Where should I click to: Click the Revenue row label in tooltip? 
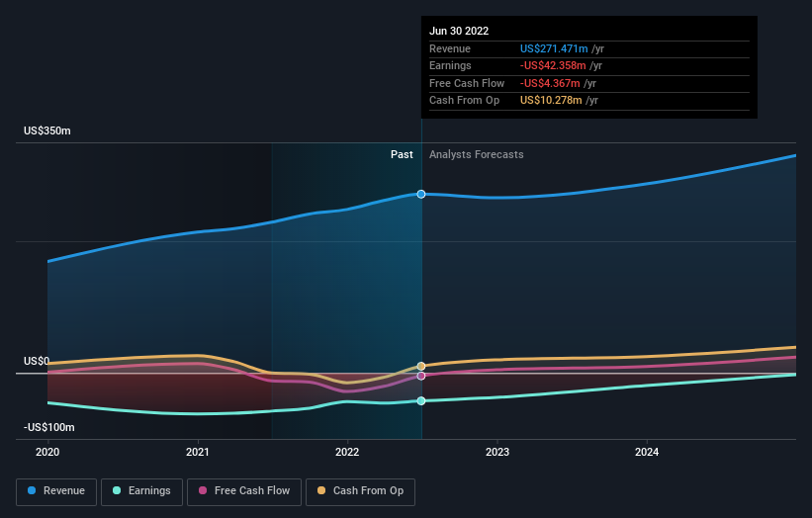point(450,48)
